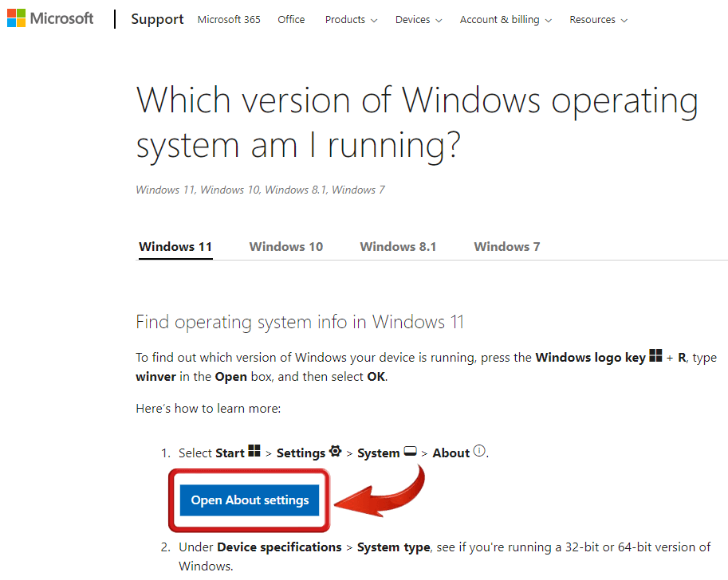The image size is (728, 580).
Task: Select the Windows 7 tab
Action: coord(506,246)
